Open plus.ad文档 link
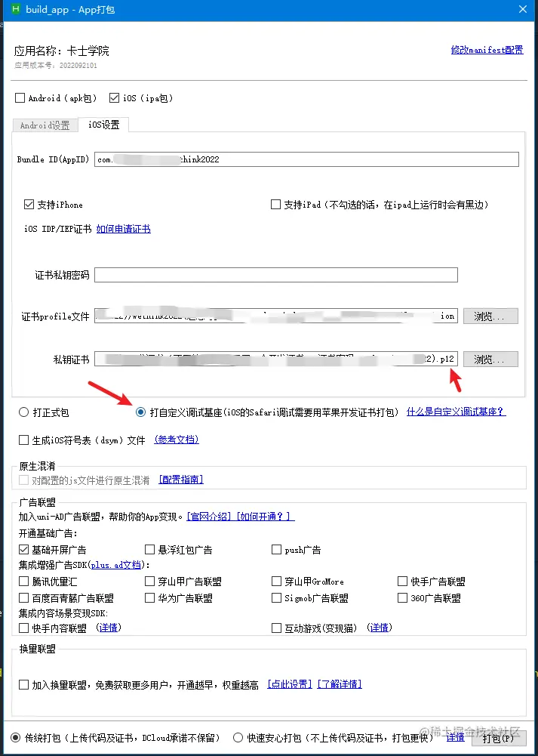Image resolution: width=538 pixels, height=756 pixels. pyautogui.click(x=116, y=565)
